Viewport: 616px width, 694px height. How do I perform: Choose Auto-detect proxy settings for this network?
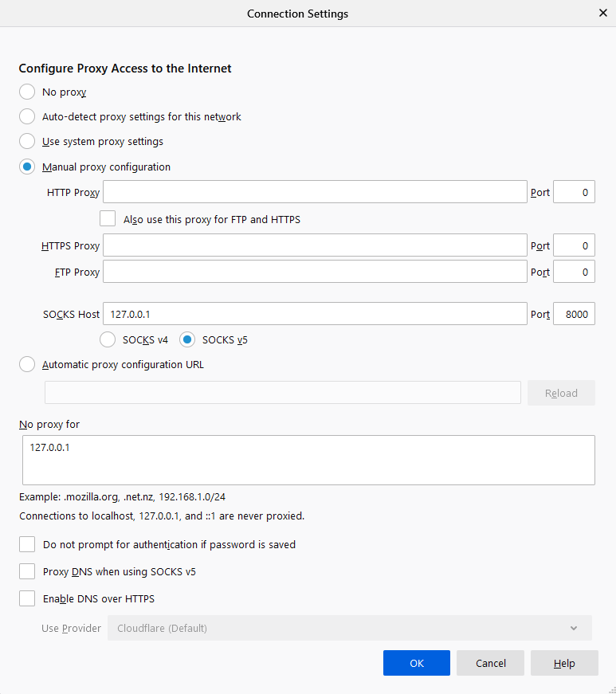[x=27, y=116]
